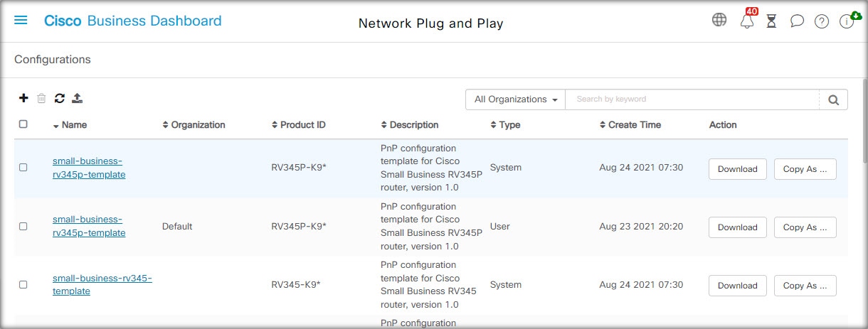Click the upload configuration icon
Viewport: 868px width, 329px height.
[x=78, y=98]
